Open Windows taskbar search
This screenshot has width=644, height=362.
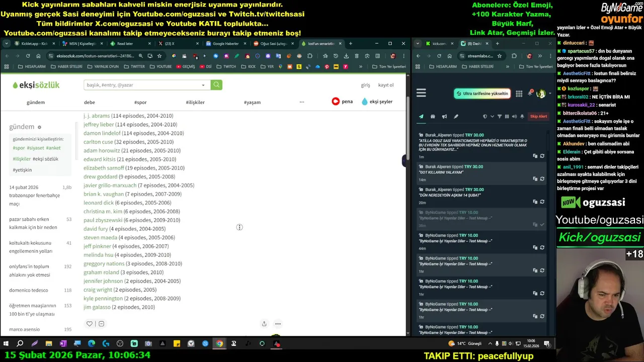(20, 344)
